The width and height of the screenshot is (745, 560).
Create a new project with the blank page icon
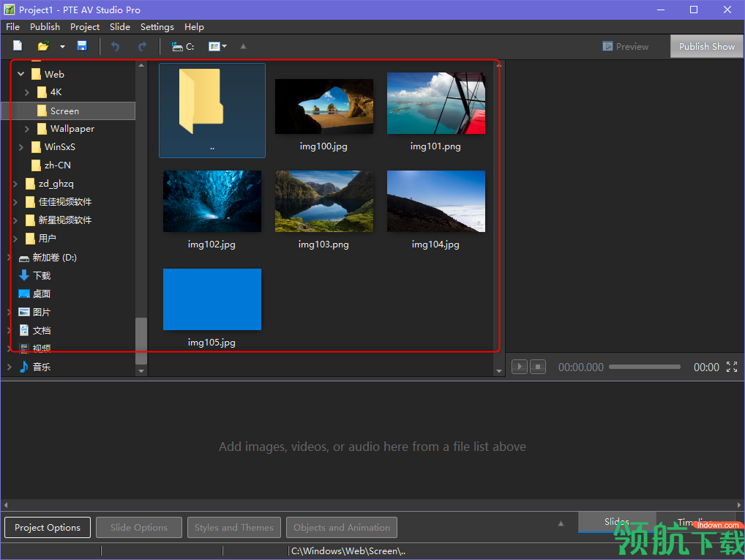point(18,46)
